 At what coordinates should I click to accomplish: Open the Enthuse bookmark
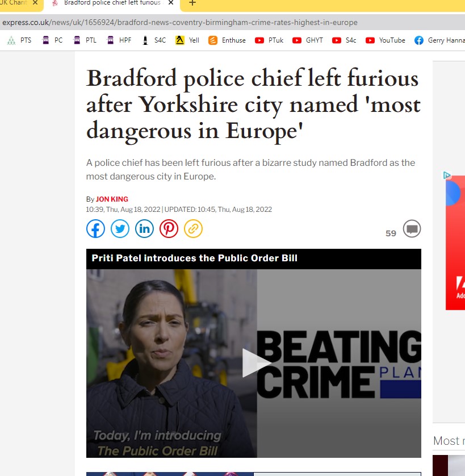pos(227,40)
